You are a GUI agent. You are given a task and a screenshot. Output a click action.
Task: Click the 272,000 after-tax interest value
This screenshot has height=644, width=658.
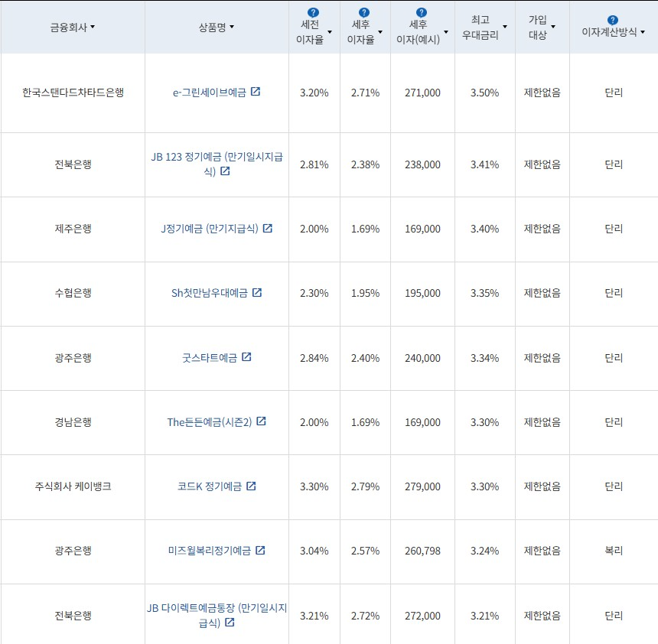click(422, 616)
